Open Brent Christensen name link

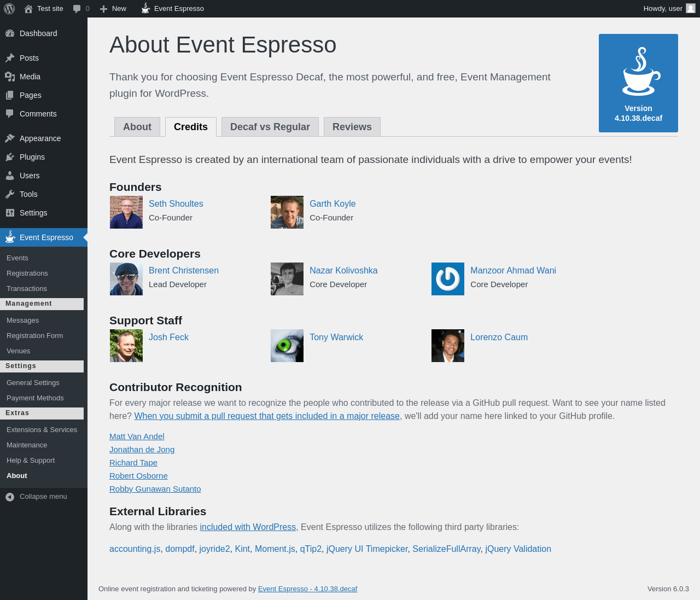tap(184, 270)
